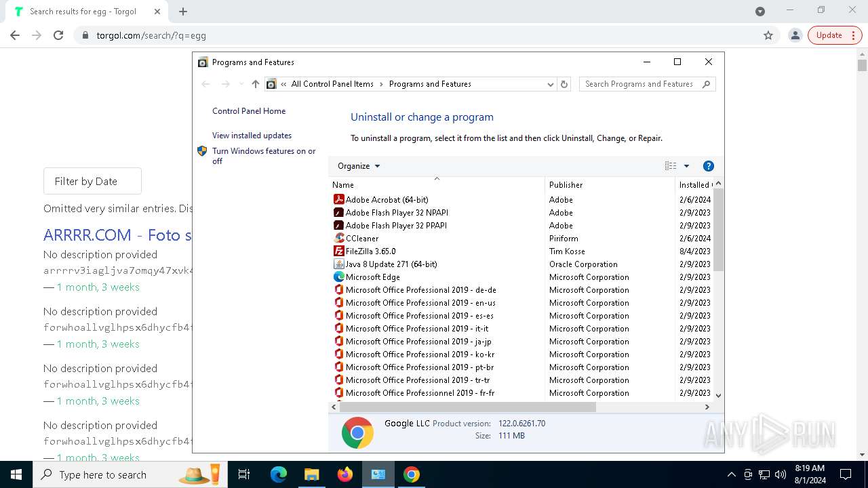Refresh the Programs and Features list
Screen dimensions: 868x488
tap(564, 84)
